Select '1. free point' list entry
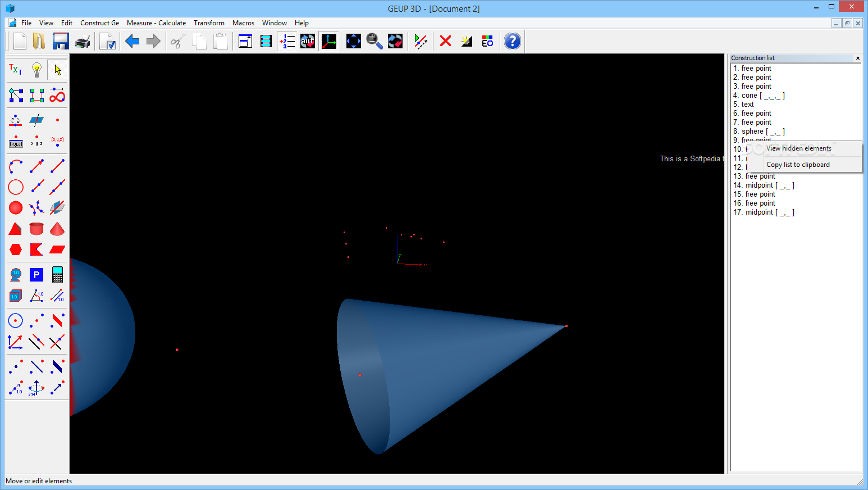The height and width of the screenshot is (490, 868). tap(752, 69)
